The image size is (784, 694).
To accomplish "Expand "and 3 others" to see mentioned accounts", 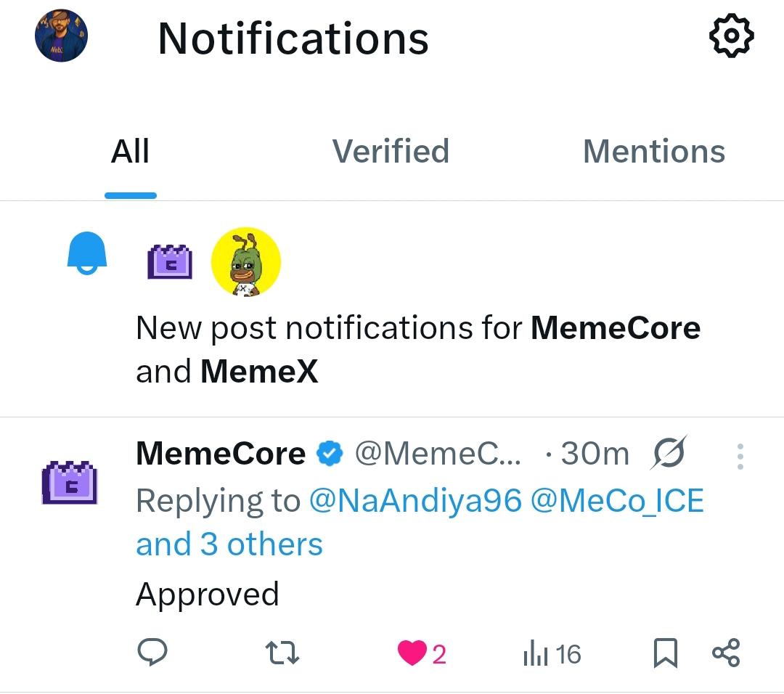I will click(x=229, y=544).
